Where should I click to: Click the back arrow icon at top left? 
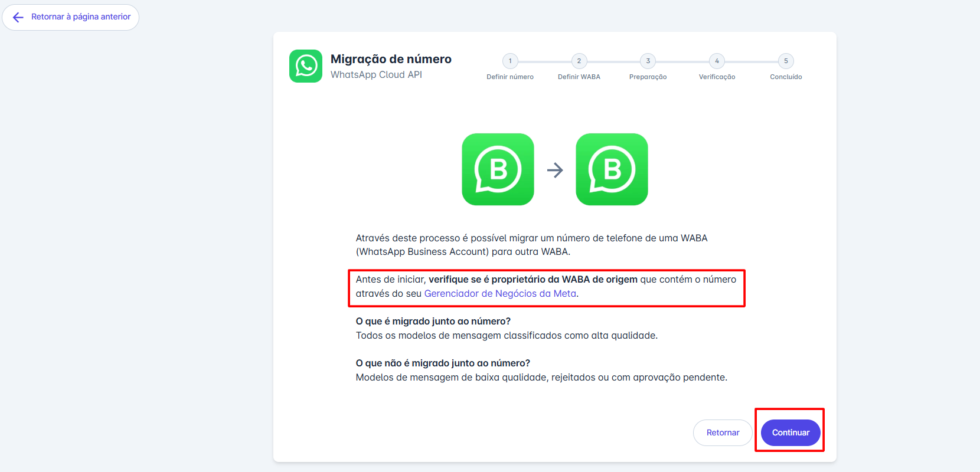click(x=18, y=17)
